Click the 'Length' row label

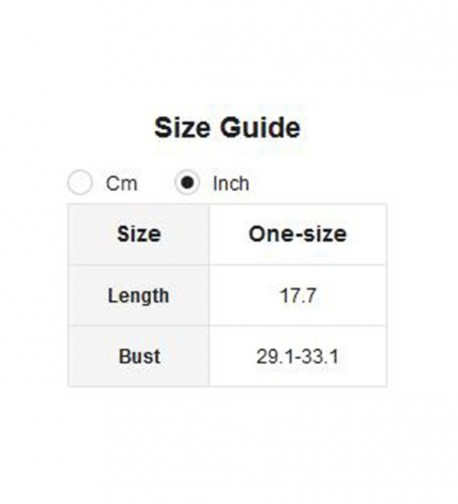139,295
